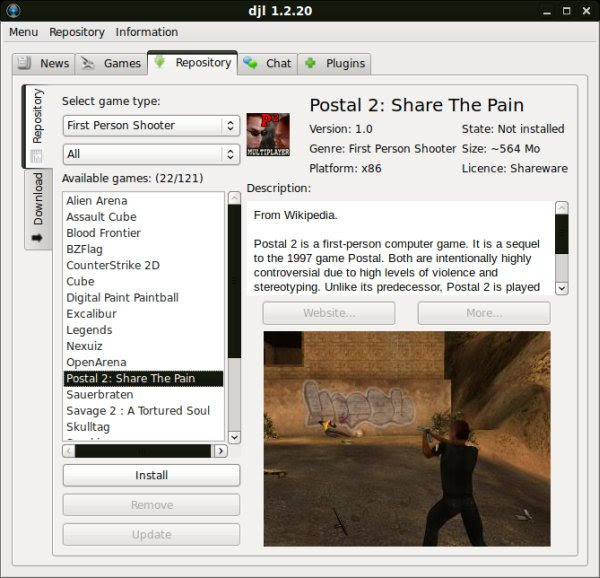
Task: Open the First Person Shooter game type dropdown
Action: (x=152, y=125)
